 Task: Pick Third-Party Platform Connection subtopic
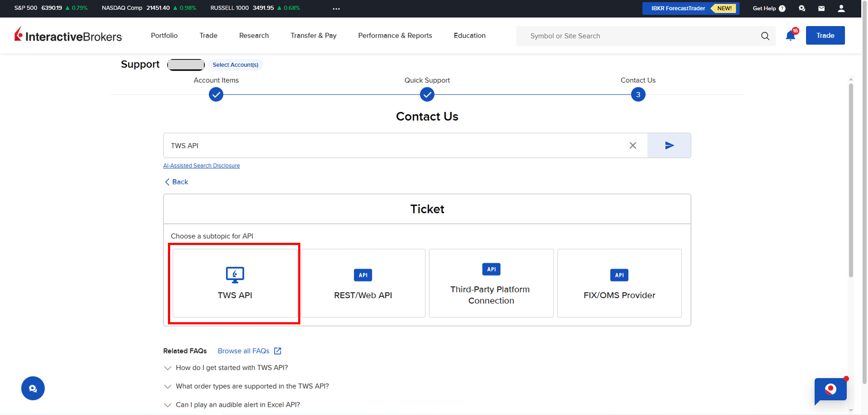coord(491,283)
